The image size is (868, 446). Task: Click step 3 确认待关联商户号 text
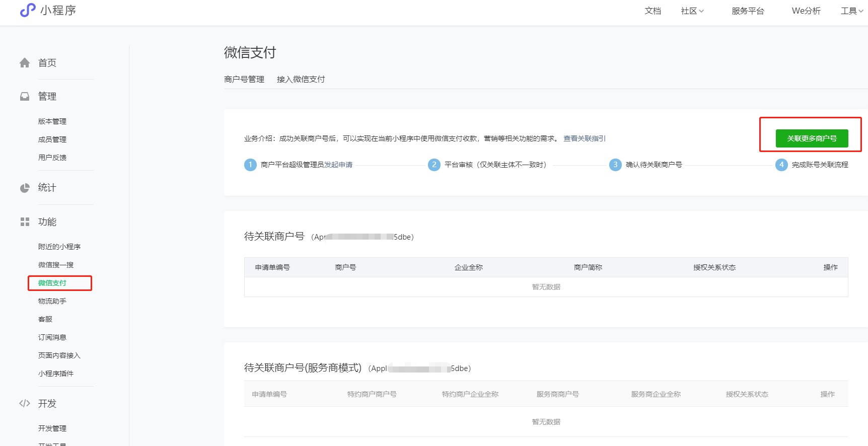click(x=654, y=165)
